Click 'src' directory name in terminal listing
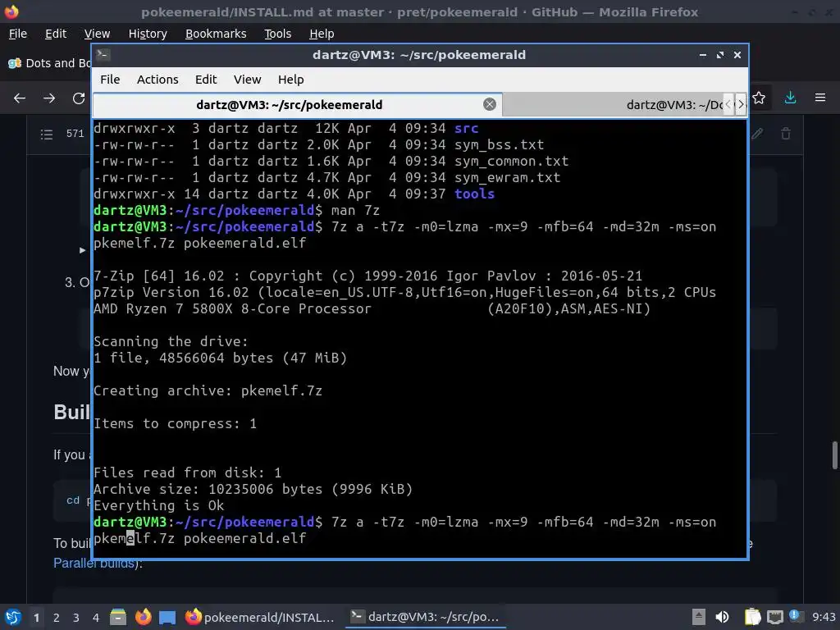The width and height of the screenshot is (840, 630). (x=466, y=129)
